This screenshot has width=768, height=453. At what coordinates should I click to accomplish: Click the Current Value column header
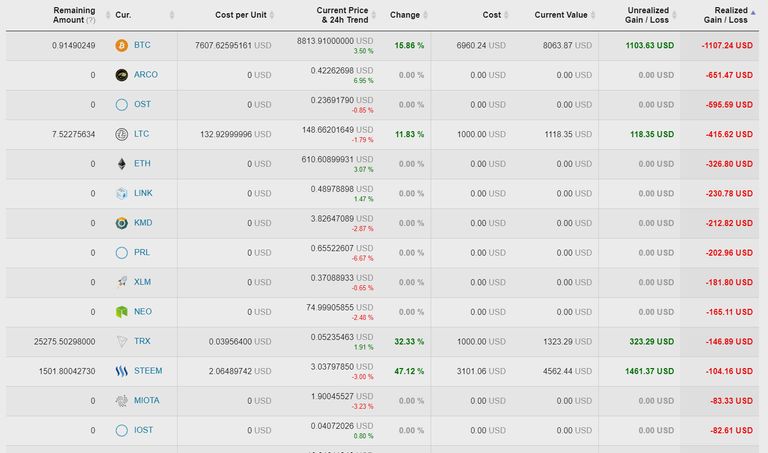pos(561,15)
